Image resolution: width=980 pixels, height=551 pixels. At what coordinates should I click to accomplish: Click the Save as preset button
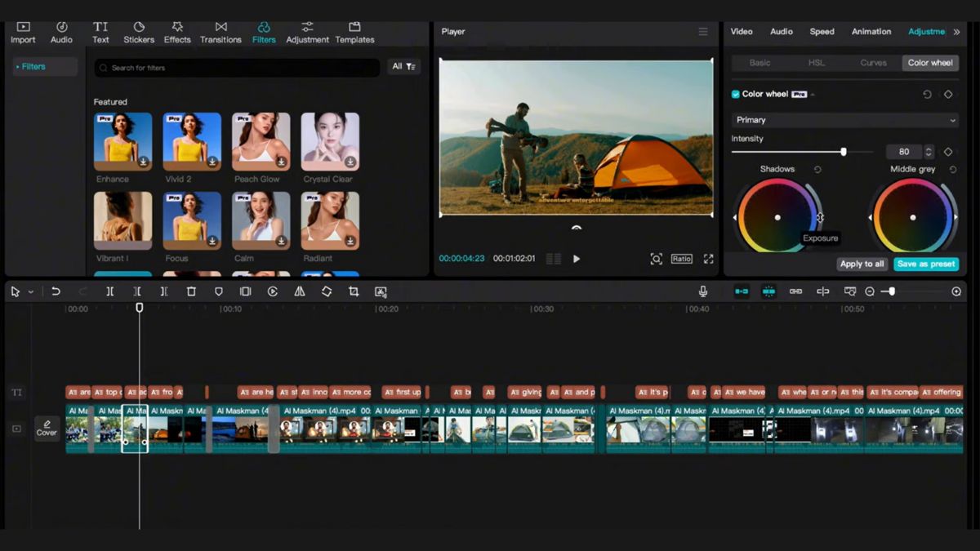926,264
